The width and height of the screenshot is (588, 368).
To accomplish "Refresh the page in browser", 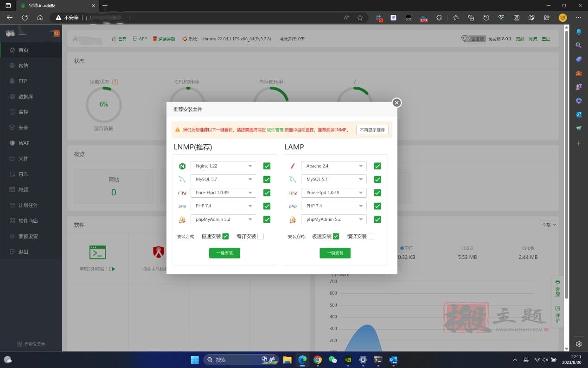I will (25, 17).
